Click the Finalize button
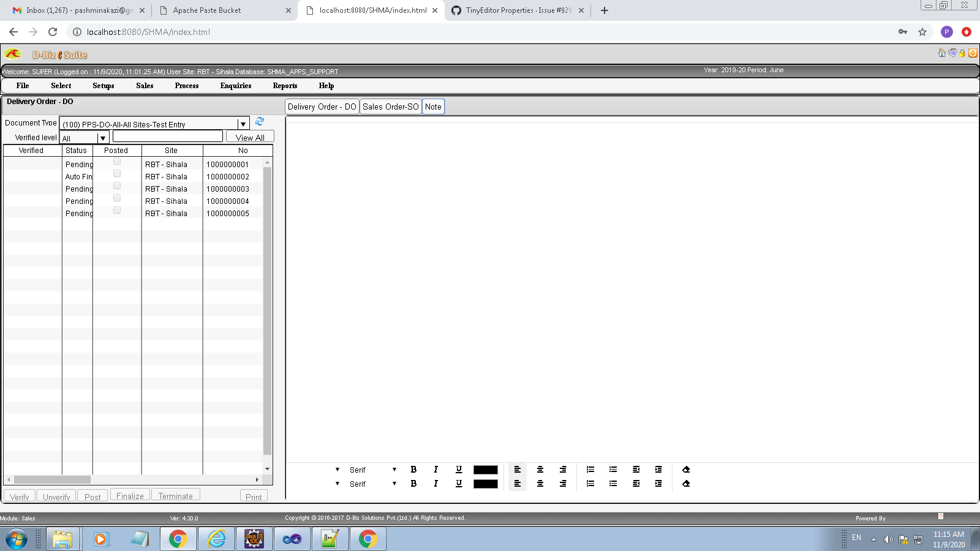Viewport: 980px width, 551px height. coord(130,495)
